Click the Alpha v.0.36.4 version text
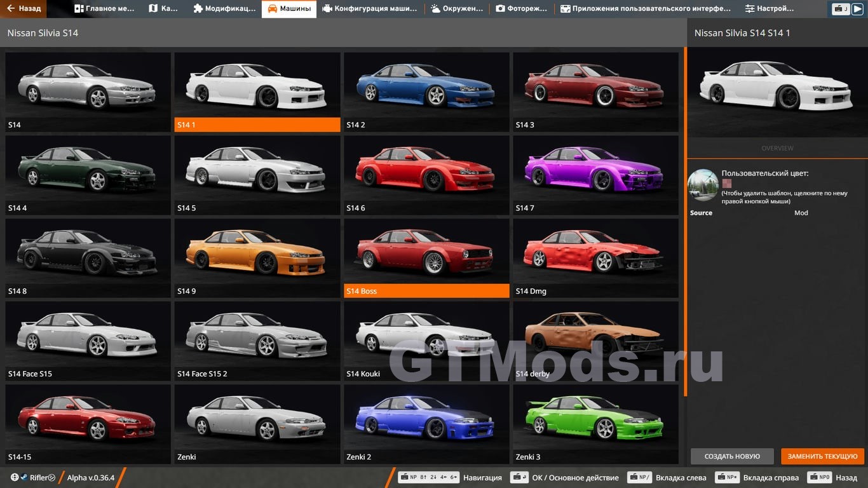 point(91,477)
